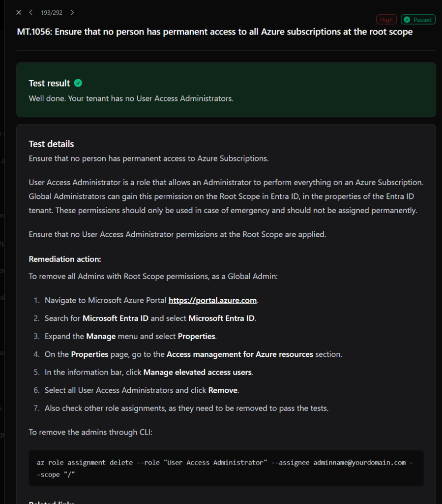Click the Related links heading

[52, 502]
